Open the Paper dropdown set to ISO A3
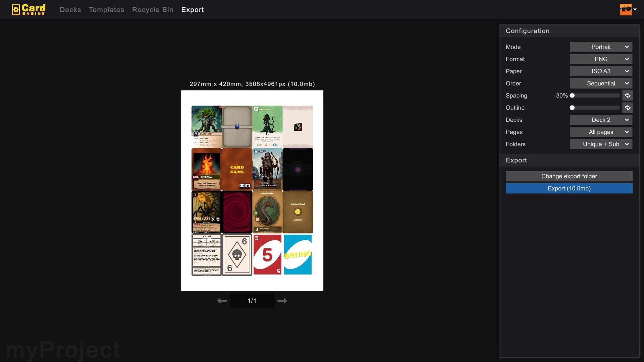 (601, 71)
